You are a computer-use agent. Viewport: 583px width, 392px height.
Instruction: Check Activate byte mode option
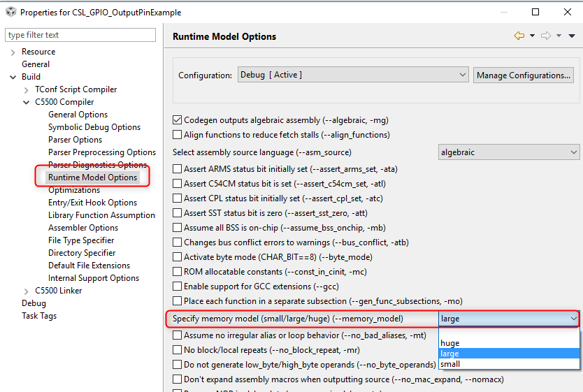click(178, 257)
